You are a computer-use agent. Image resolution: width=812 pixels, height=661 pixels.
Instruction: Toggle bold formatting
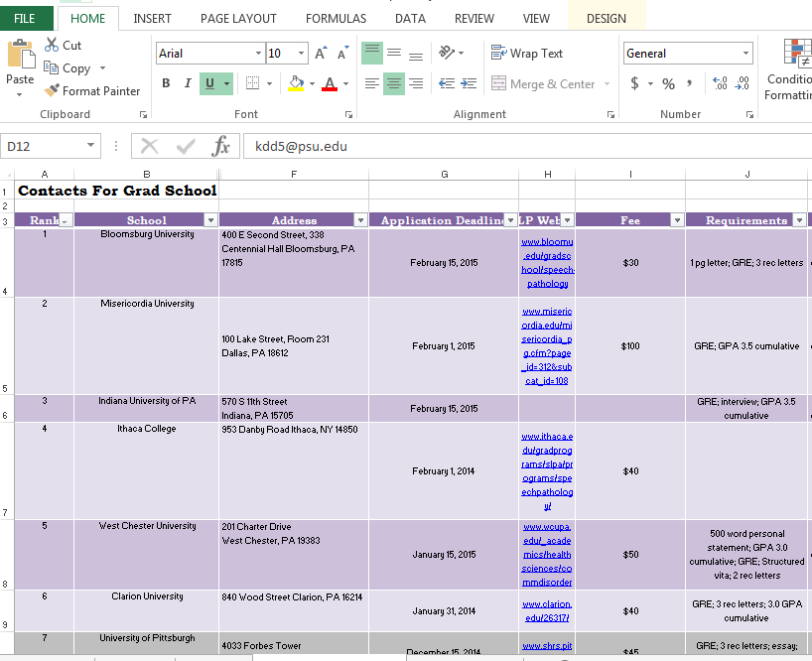166,82
